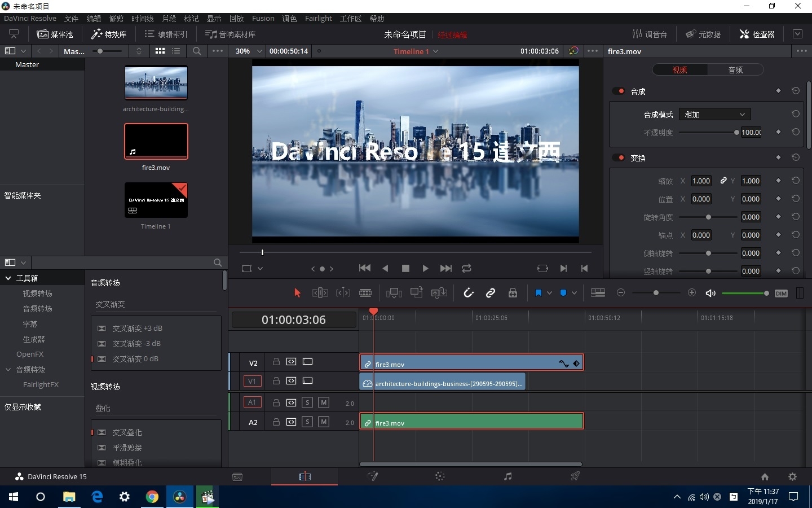This screenshot has height=508, width=812.
Task: Click the overwrite clip icon
Action: coord(417,293)
